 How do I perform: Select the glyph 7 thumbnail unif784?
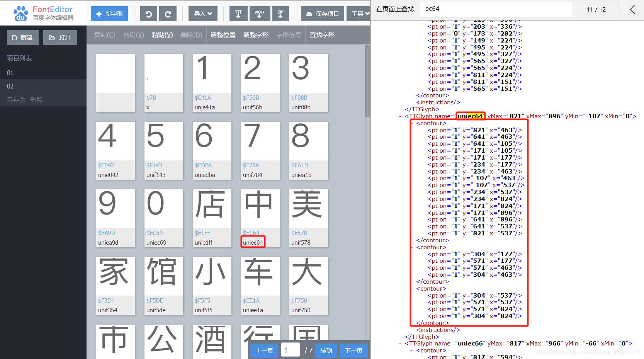[260, 151]
